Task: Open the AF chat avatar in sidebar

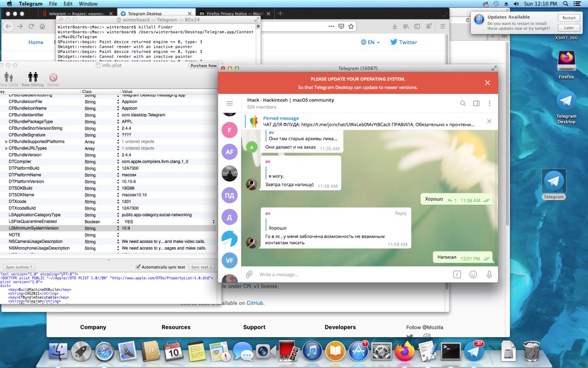Action: (230, 152)
